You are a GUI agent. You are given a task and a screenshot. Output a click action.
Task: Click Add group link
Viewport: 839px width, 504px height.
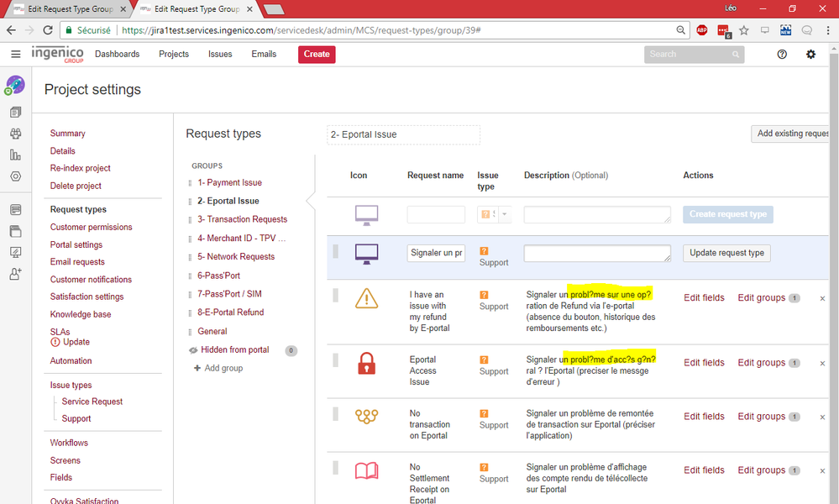pos(218,368)
